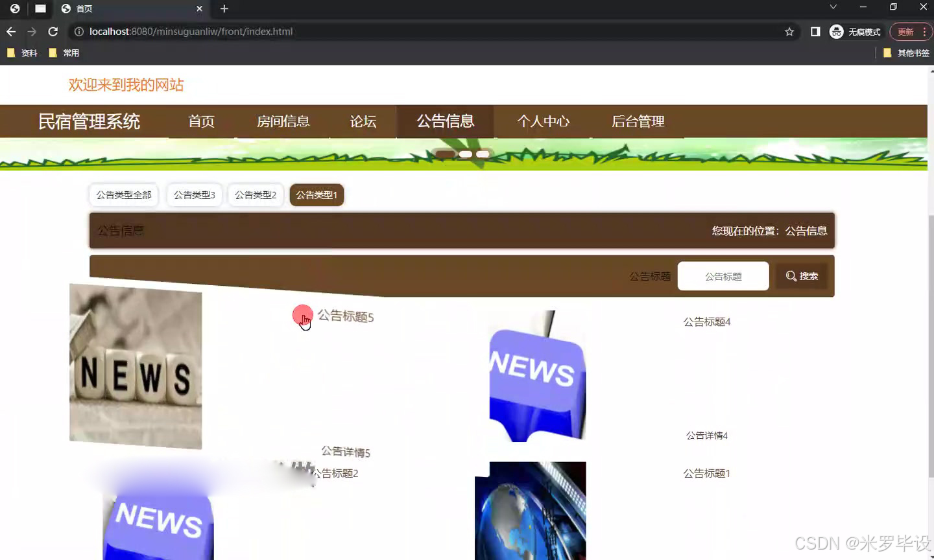Open the new tab plus button
The image size is (934, 560).
pos(224,9)
